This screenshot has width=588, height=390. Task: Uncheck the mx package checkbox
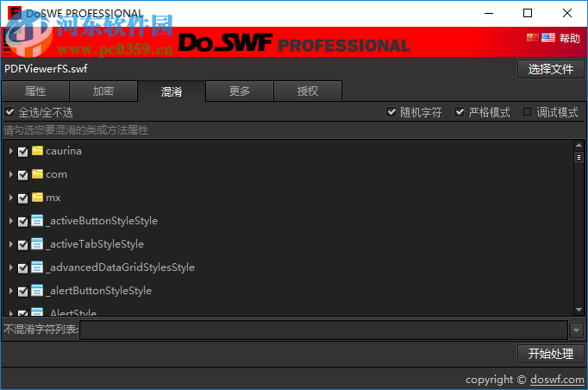[23, 198]
